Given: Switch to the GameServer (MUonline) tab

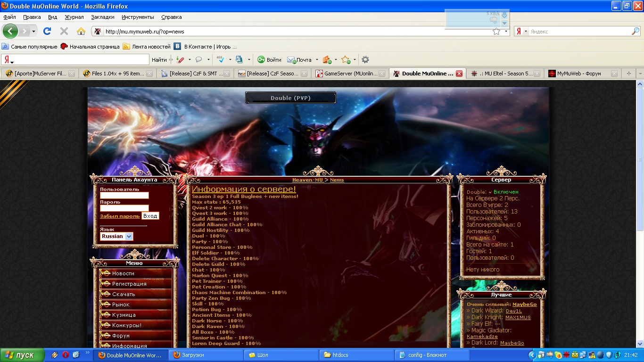Looking at the screenshot, I should (350, 74).
